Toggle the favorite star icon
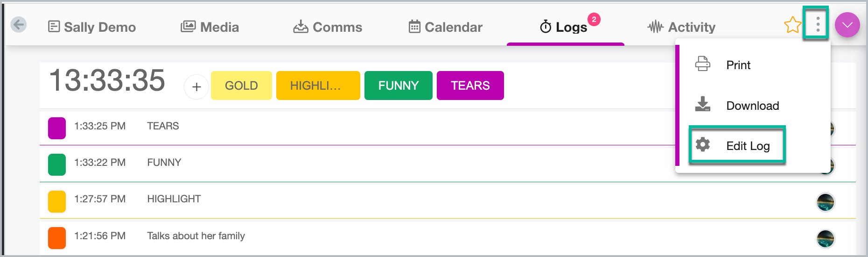Viewport: 868px width, 257px height. [x=792, y=25]
